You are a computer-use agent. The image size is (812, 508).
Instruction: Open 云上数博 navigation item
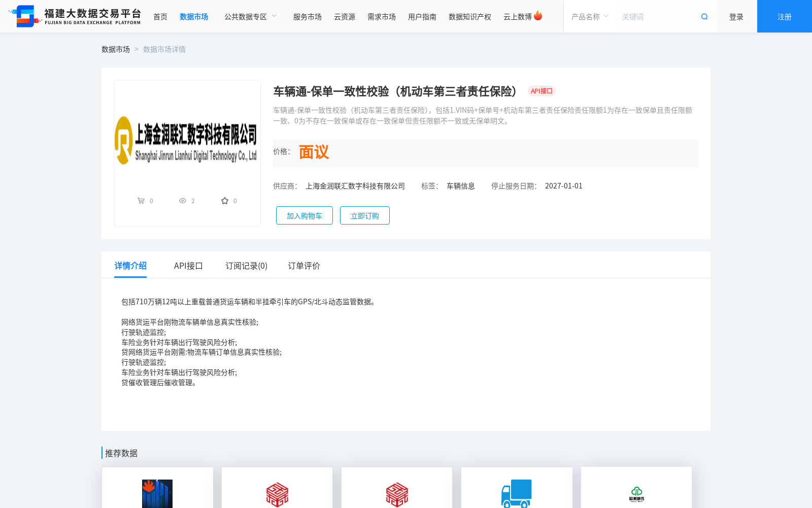click(x=518, y=17)
